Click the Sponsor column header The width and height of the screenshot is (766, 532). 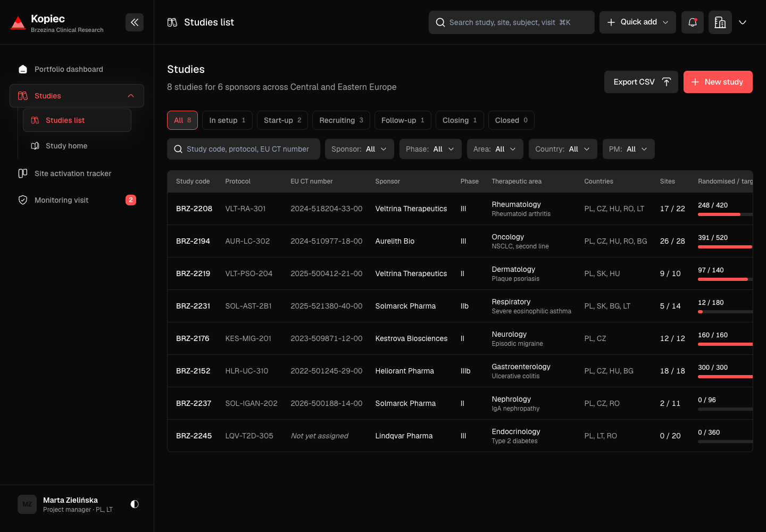coord(388,181)
